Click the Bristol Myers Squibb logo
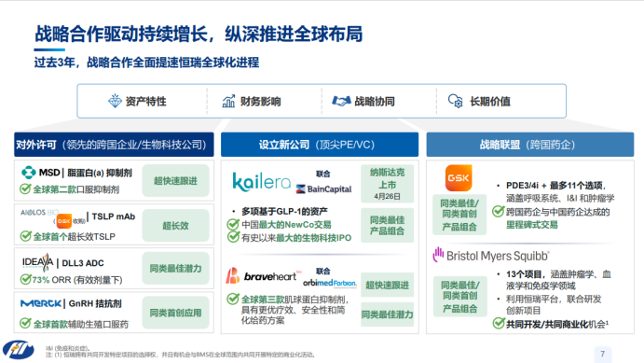The width and height of the screenshot is (644, 363). point(491,256)
